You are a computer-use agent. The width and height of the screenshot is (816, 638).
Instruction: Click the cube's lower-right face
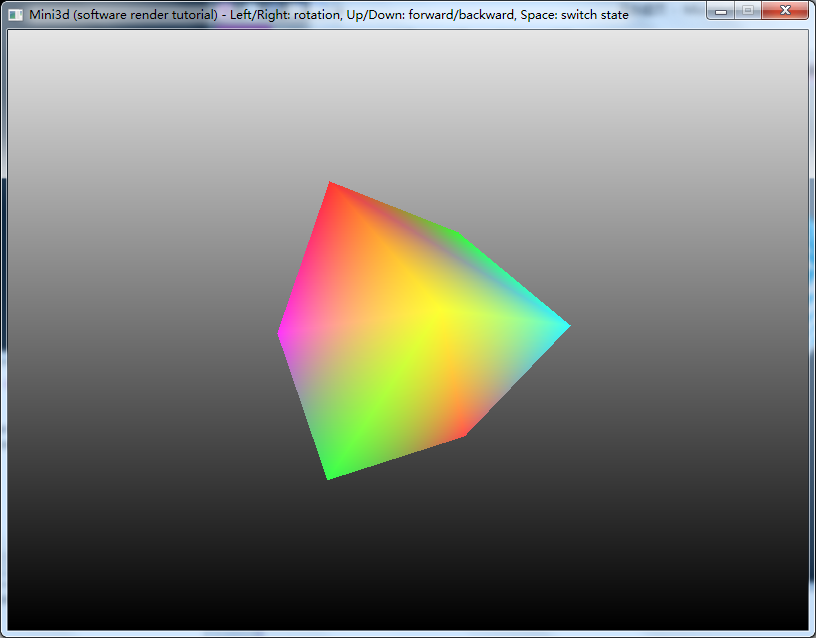coord(480,370)
